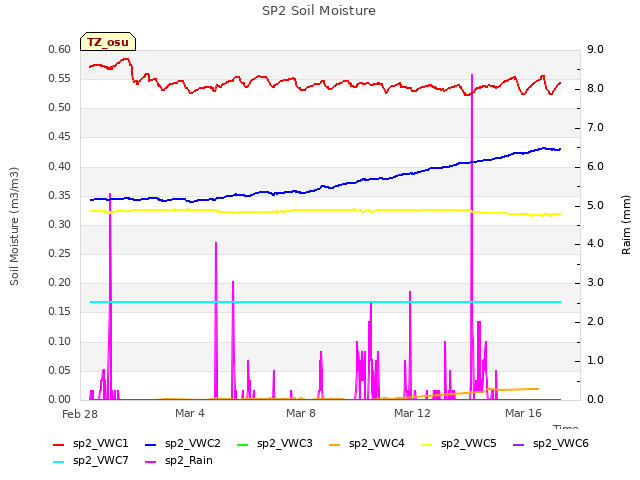Screen dimensions: 640x480
Task: Click the Mar 8 x-axis date label
Action: click(x=301, y=413)
